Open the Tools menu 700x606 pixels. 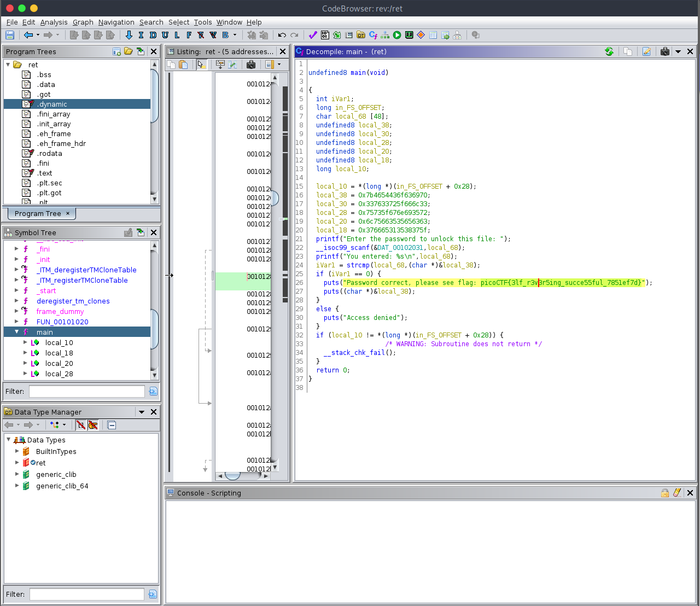click(203, 22)
